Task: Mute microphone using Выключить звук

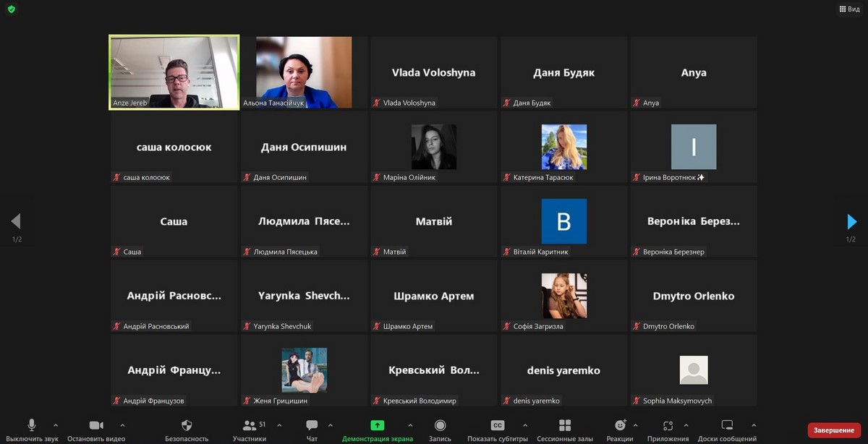Action: [32, 425]
